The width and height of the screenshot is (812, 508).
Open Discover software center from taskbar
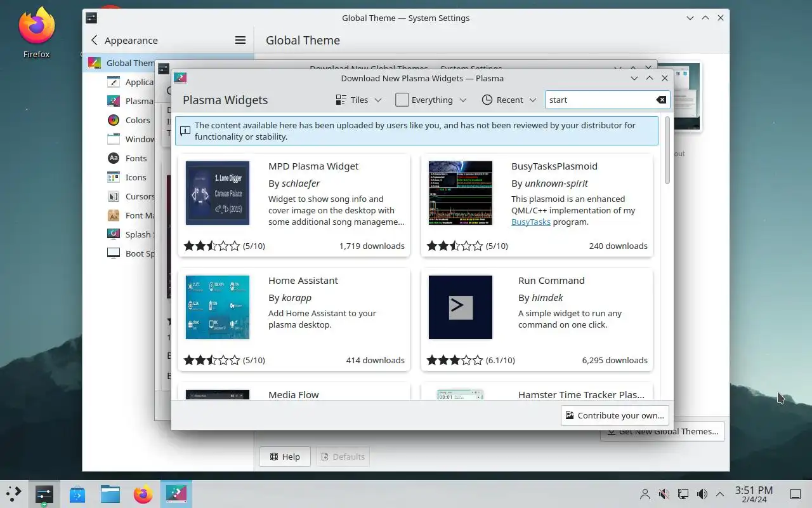point(77,494)
